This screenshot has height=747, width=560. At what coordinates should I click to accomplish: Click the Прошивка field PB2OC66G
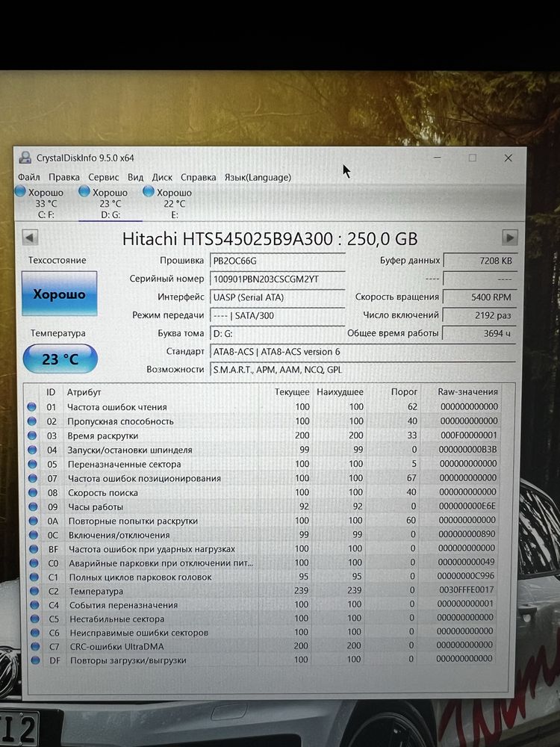(x=277, y=261)
